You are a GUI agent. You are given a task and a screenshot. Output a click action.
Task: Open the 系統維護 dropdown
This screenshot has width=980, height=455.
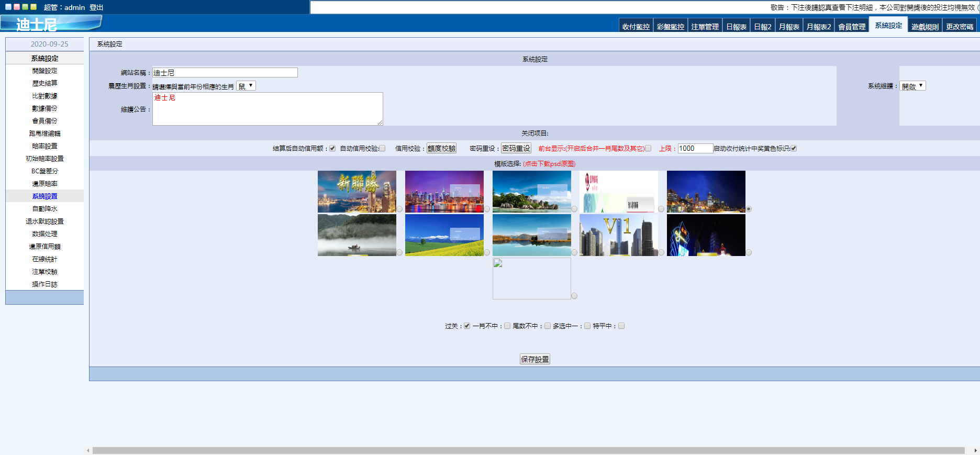(x=912, y=86)
